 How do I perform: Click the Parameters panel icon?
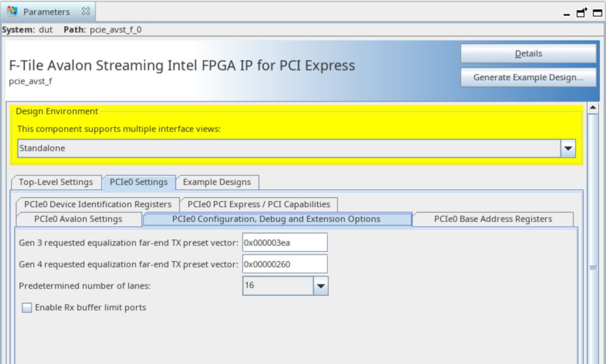pos(12,12)
